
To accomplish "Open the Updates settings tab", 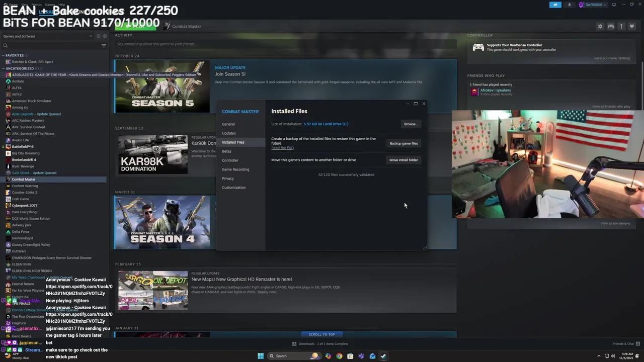I will coord(229,133).
